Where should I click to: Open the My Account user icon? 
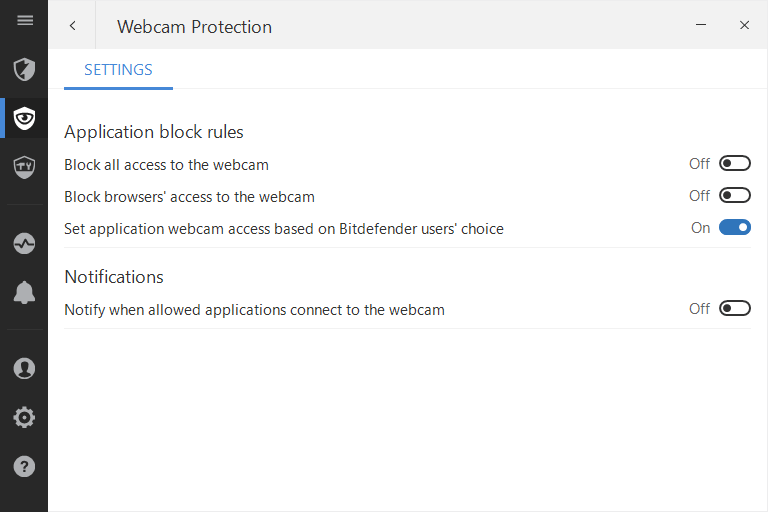[x=24, y=368]
